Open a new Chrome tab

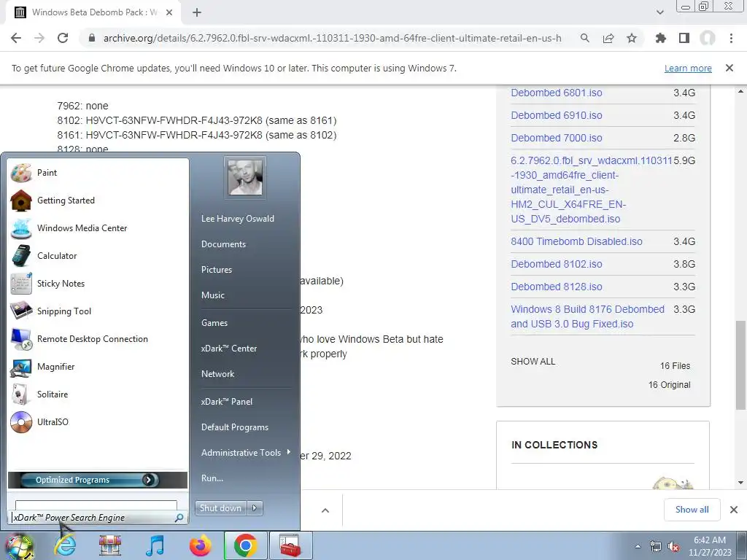197,12
